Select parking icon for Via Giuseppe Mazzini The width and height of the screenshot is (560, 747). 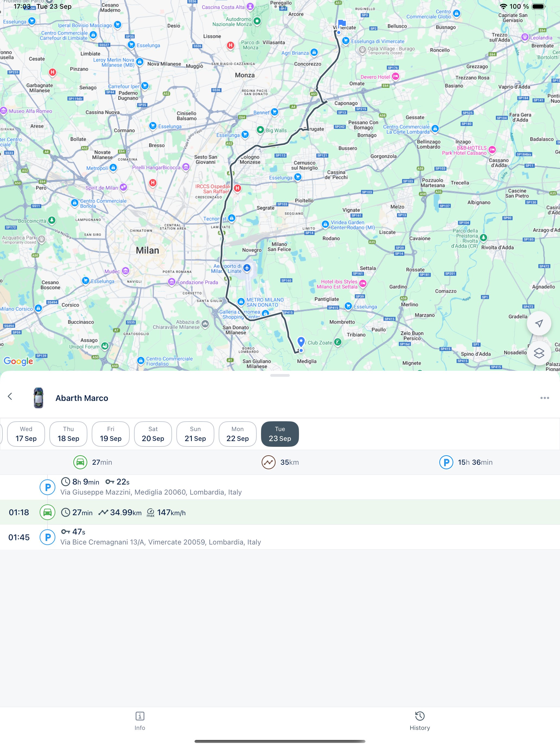pos(47,487)
